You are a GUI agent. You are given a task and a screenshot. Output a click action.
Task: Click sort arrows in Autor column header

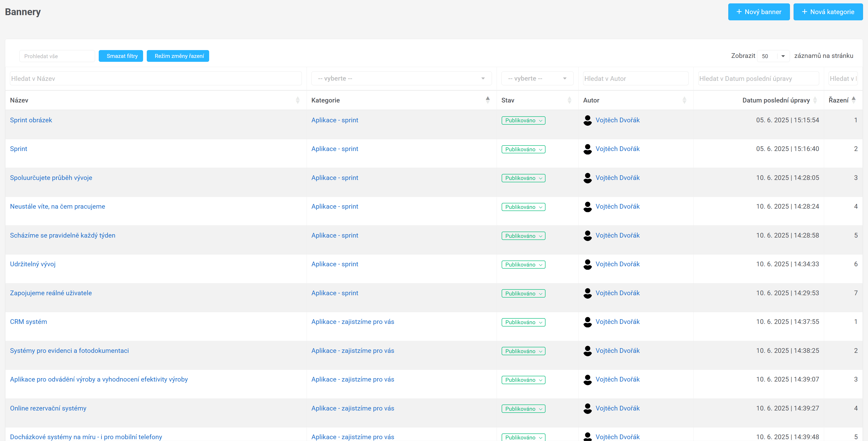click(684, 100)
